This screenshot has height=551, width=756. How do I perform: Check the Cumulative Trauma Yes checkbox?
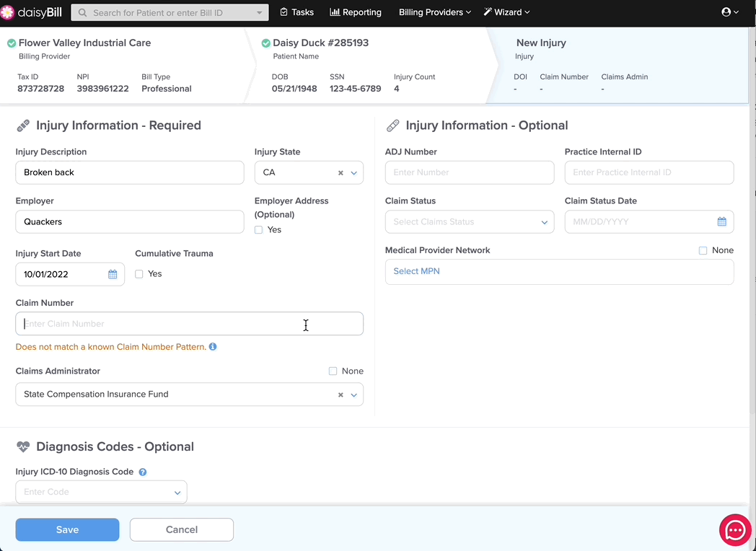139,274
